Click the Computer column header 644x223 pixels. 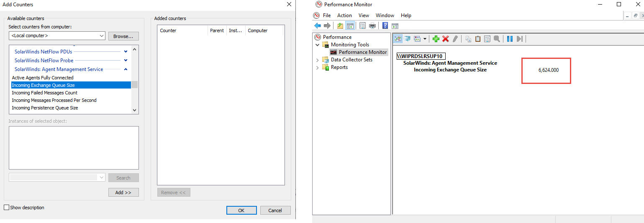point(264,30)
